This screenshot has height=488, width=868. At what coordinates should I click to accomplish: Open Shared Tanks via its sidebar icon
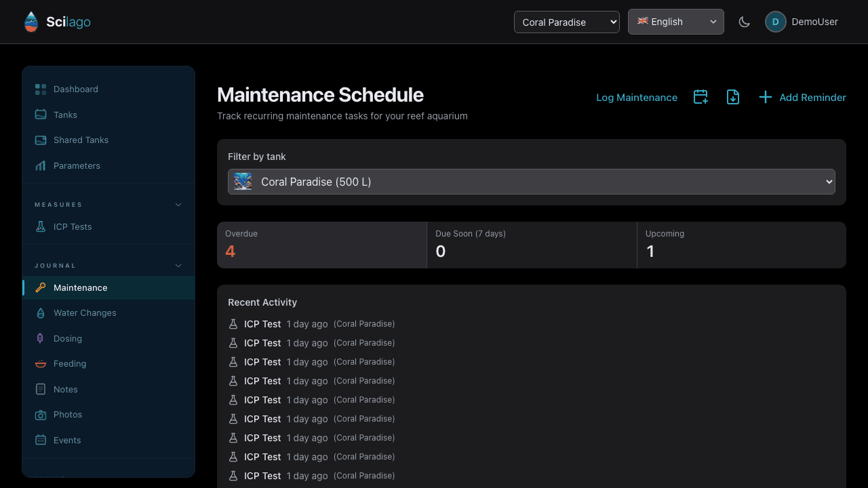coord(41,140)
